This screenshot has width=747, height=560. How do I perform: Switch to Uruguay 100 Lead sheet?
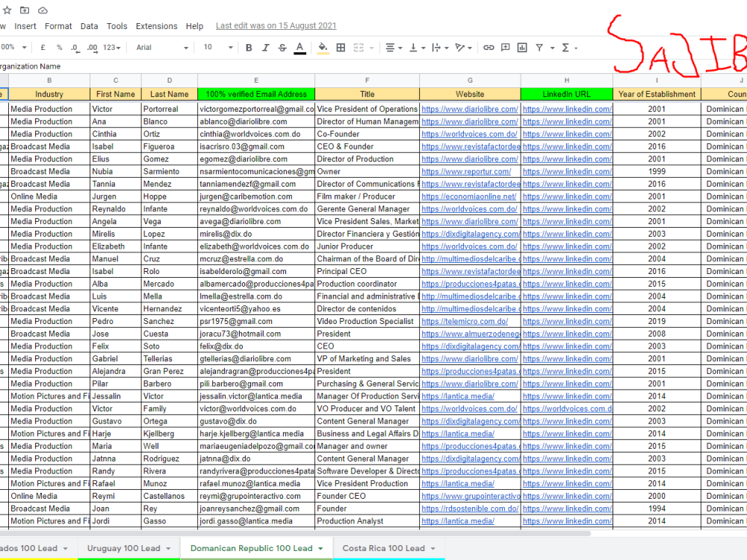click(x=123, y=549)
